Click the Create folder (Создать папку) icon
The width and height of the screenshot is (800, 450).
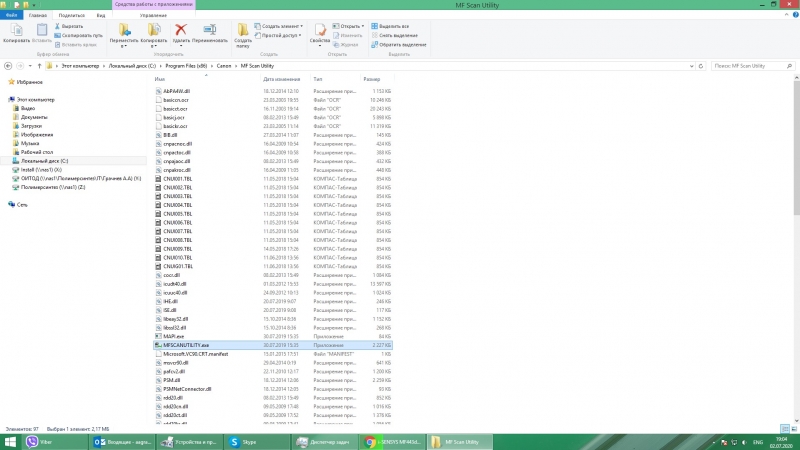pyautogui.click(x=243, y=32)
